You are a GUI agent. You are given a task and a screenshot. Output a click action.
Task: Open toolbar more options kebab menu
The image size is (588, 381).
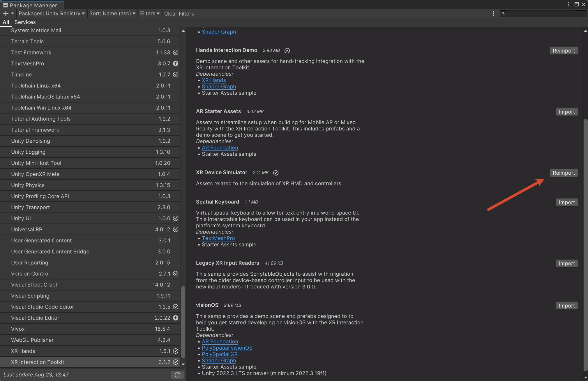[x=493, y=14]
